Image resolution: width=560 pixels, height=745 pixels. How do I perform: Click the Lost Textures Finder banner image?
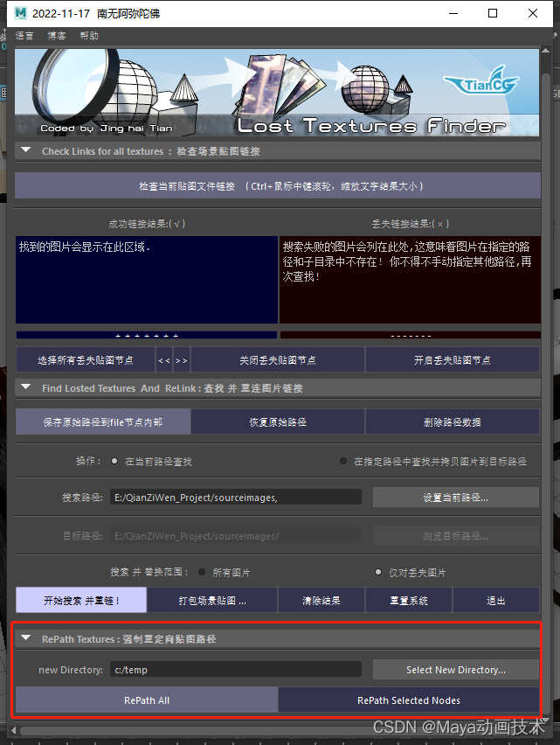pyautogui.click(x=277, y=92)
